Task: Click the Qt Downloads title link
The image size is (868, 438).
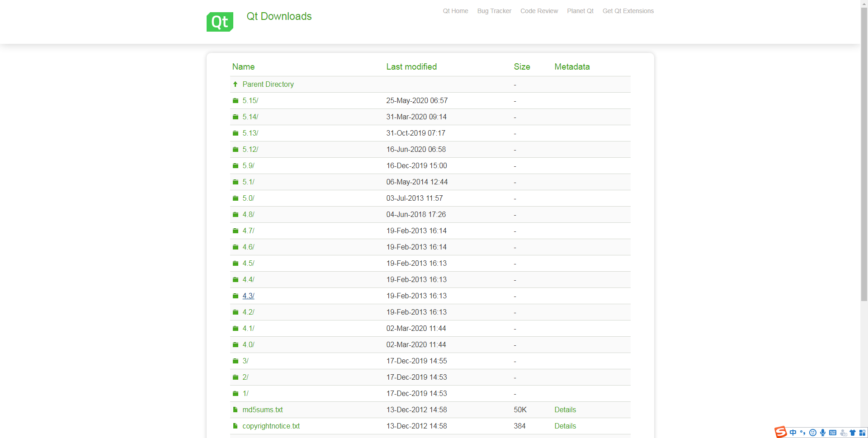Action: click(x=279, y=16)
